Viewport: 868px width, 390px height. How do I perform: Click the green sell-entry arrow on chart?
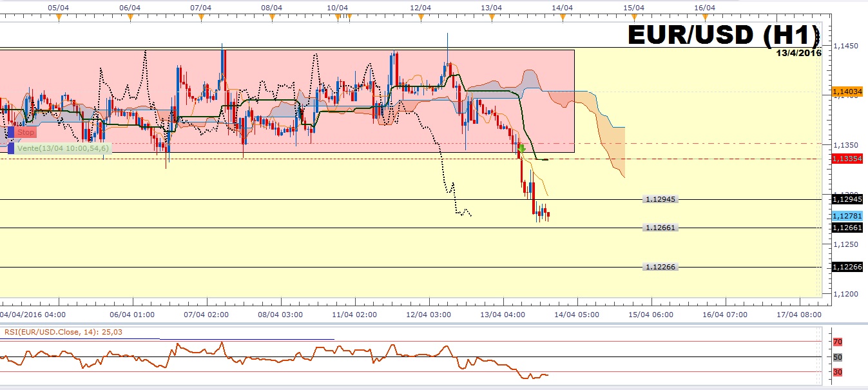click(522, 149)
